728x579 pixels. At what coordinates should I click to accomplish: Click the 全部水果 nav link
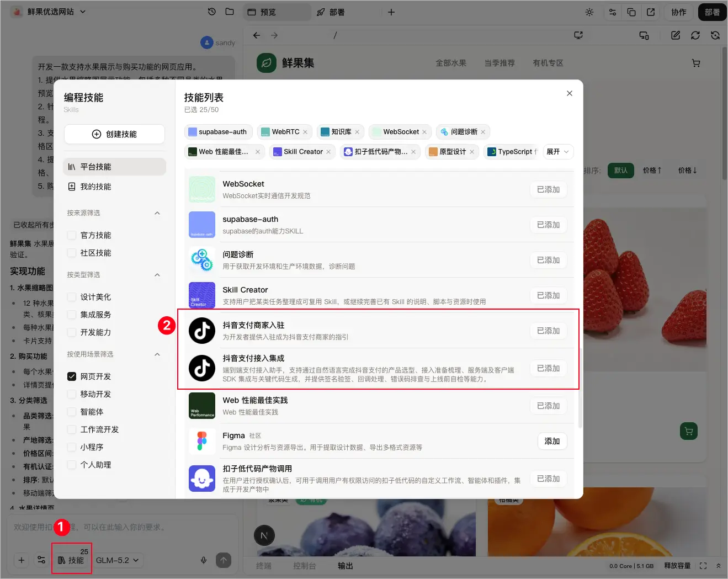[x=451, y=63]
